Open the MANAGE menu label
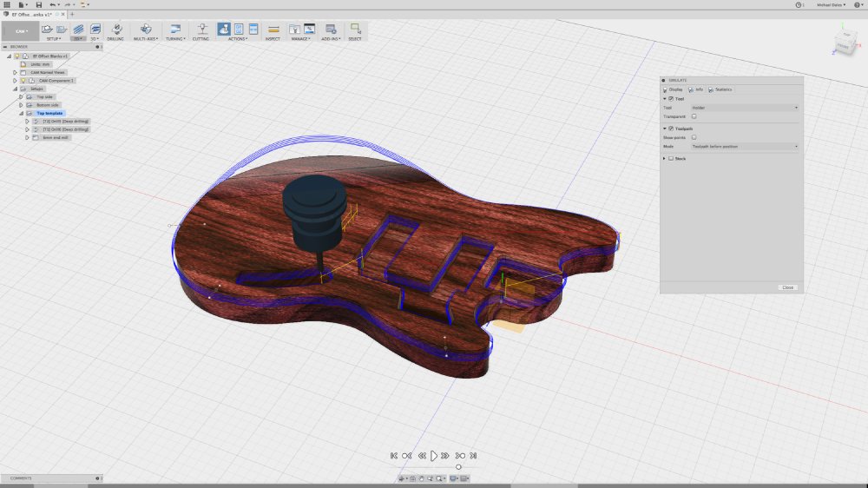Screen dimensions: 868x488 (x=300, y=39)
